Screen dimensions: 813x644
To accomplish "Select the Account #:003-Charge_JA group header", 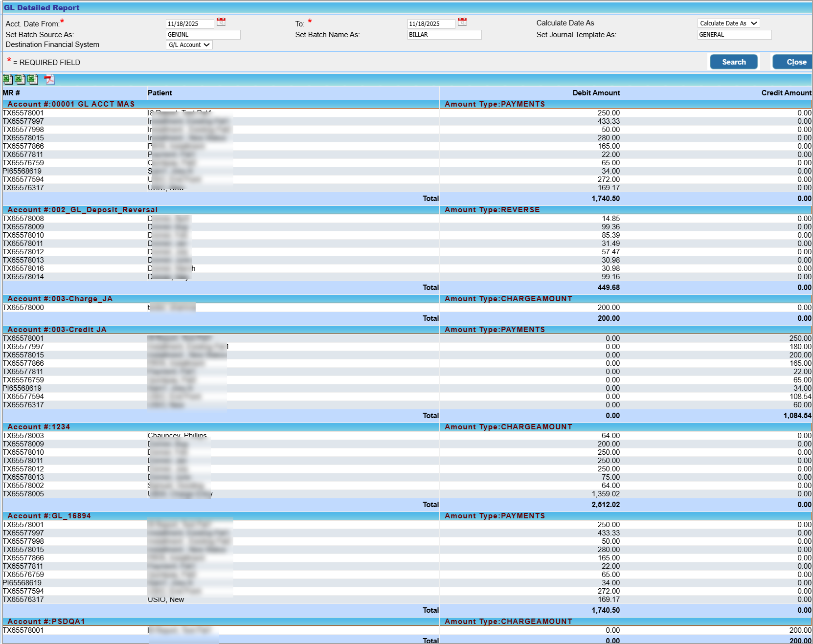I will (x=60, y=299).
